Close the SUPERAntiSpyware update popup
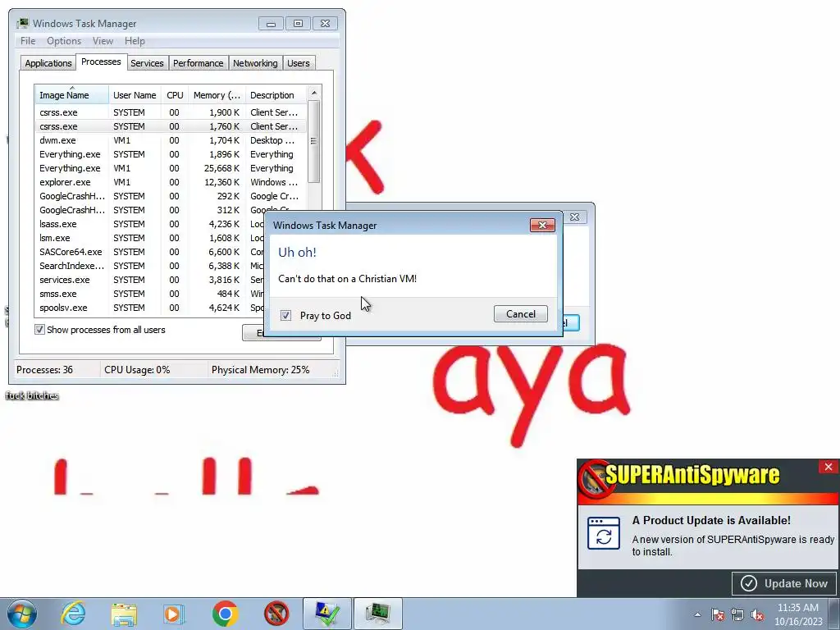Viewport: 840px width, 630px height. pyautogui.click(x=829, y=467)
